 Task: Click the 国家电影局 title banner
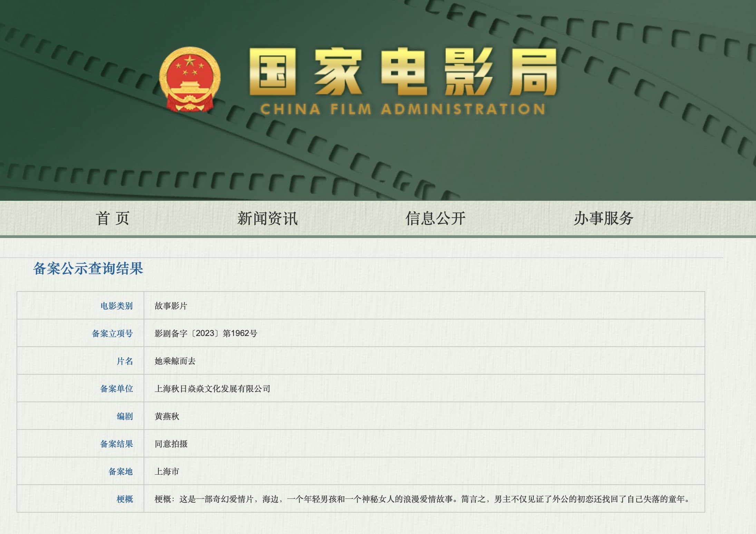(x=403, y=71)
